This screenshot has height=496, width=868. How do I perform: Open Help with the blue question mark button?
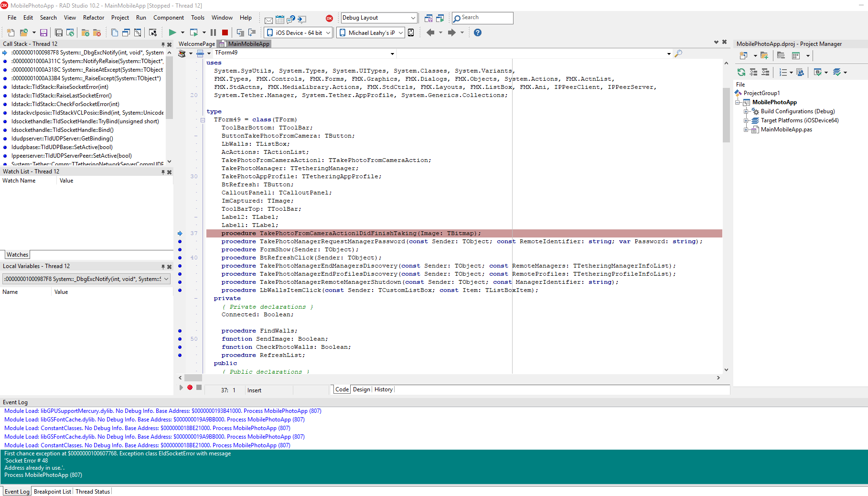[477, 32]
